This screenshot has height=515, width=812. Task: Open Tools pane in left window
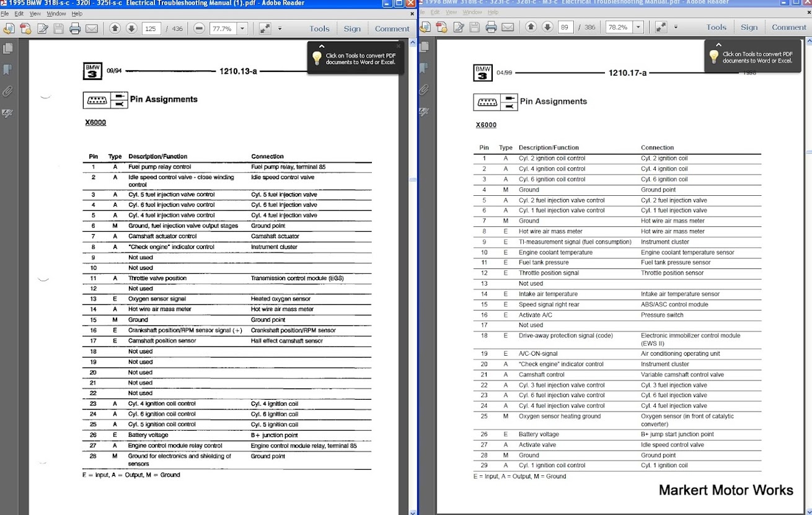click(320, 29)
